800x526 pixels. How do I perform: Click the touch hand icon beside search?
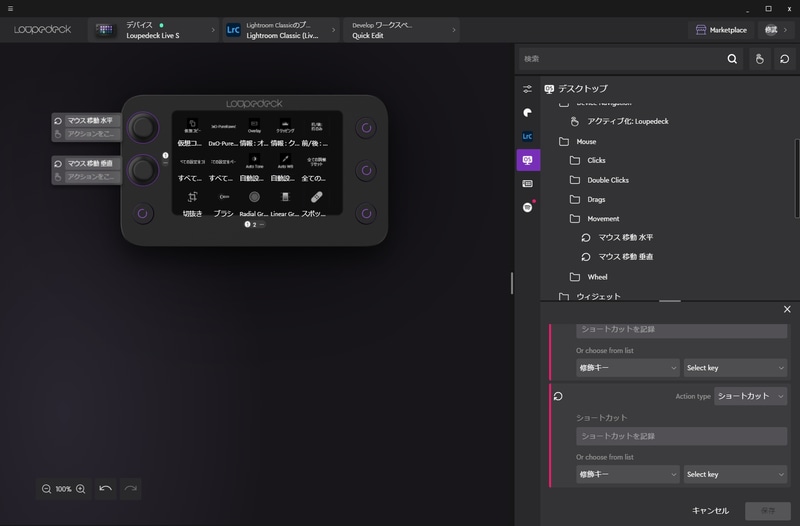(759, 59)
